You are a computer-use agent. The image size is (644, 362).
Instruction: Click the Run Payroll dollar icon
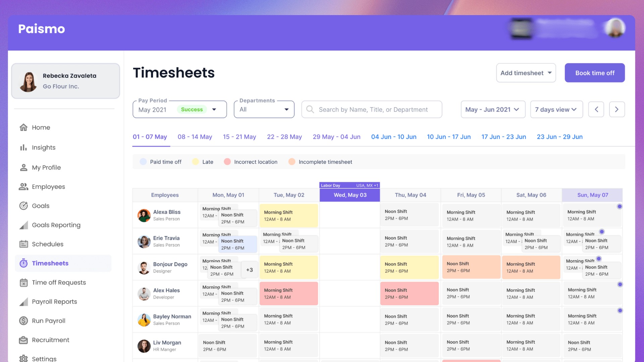[x=23, y=321]
